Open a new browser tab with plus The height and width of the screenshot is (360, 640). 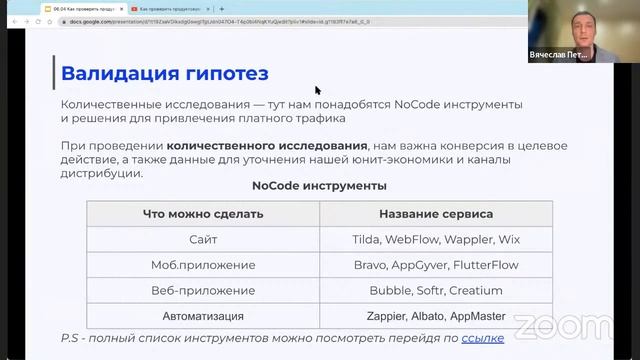coord(222,9)
